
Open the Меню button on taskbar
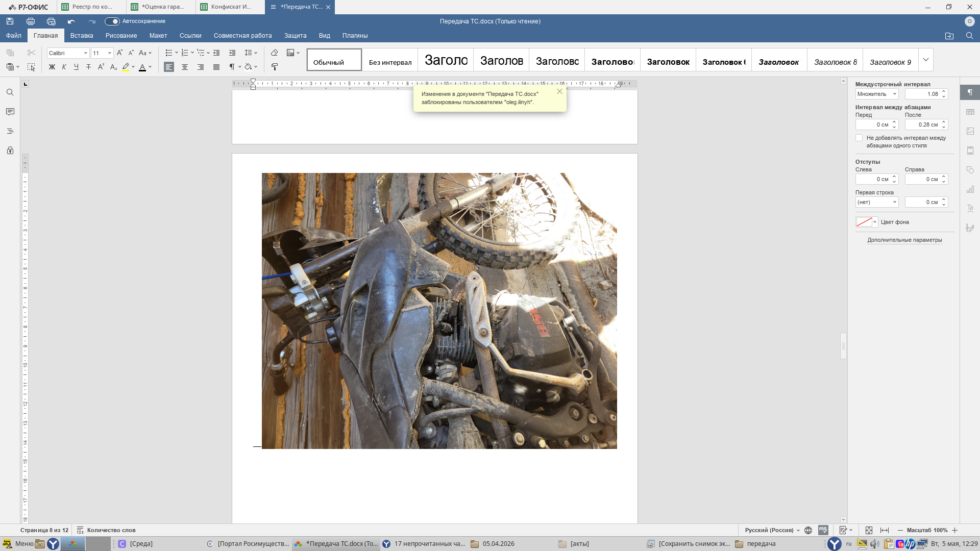point(18,544)
